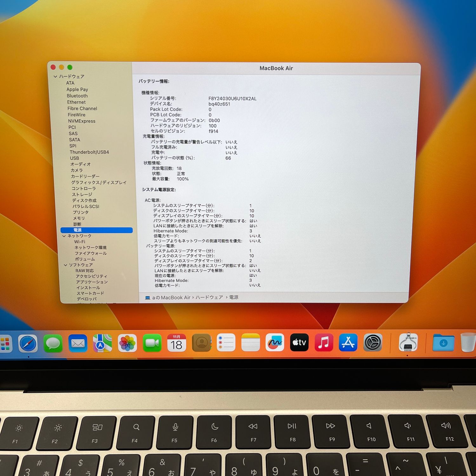This screenshot has width=476, height=476.
Task: Collapse the ネットワーク section
Action: (64, 236)
